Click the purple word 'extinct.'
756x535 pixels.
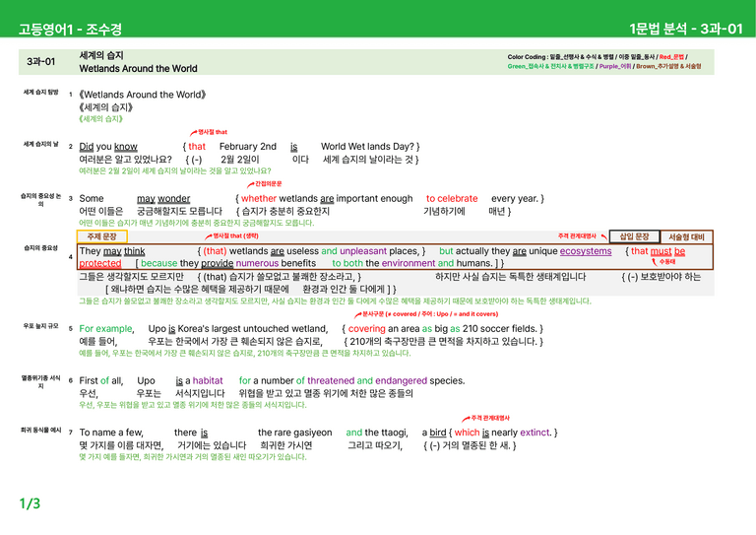(535, 433)
